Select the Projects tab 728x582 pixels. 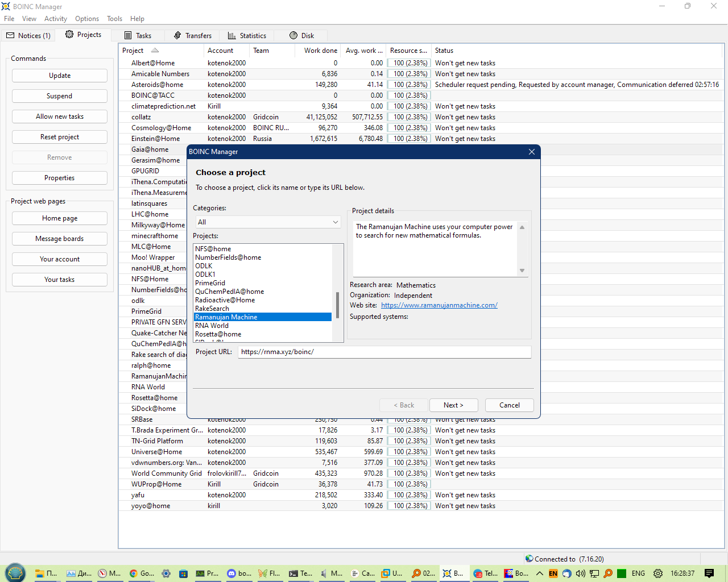tap(83, 35)
